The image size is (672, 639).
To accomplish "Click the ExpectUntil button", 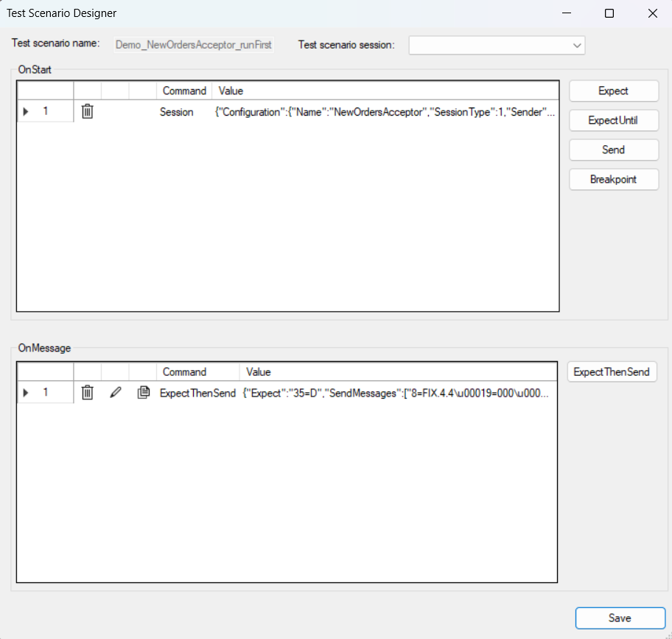I will click(x=613, y=120).
